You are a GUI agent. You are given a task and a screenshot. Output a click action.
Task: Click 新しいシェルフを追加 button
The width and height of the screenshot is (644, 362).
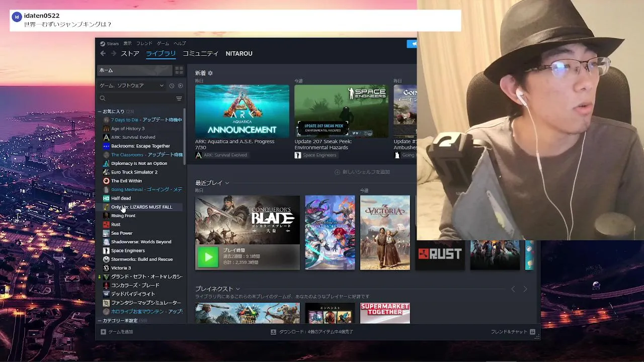point(362,172)
